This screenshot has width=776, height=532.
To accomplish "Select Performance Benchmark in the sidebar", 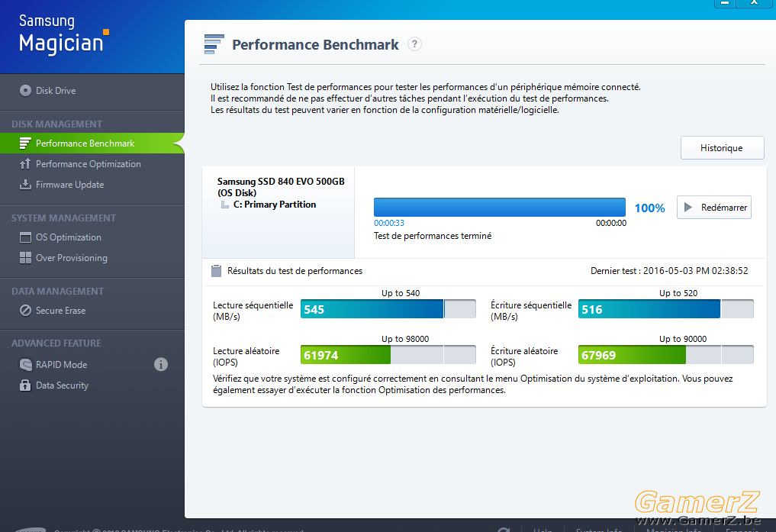I will coord(92,143).
